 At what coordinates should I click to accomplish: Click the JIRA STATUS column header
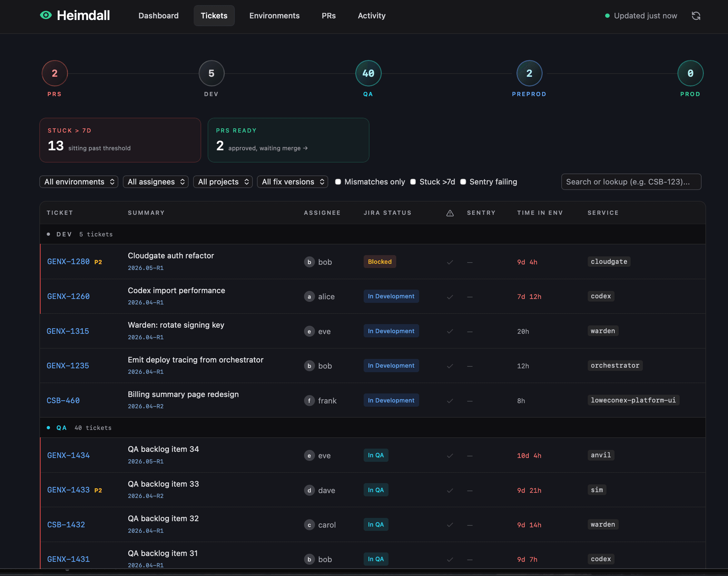click(x=388, y=213)
